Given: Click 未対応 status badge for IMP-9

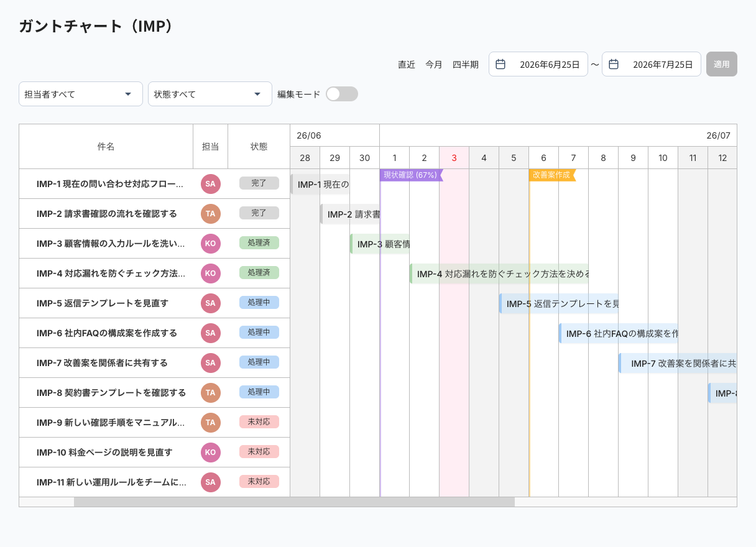Looking at the screenshot, I should click(259, 422).
